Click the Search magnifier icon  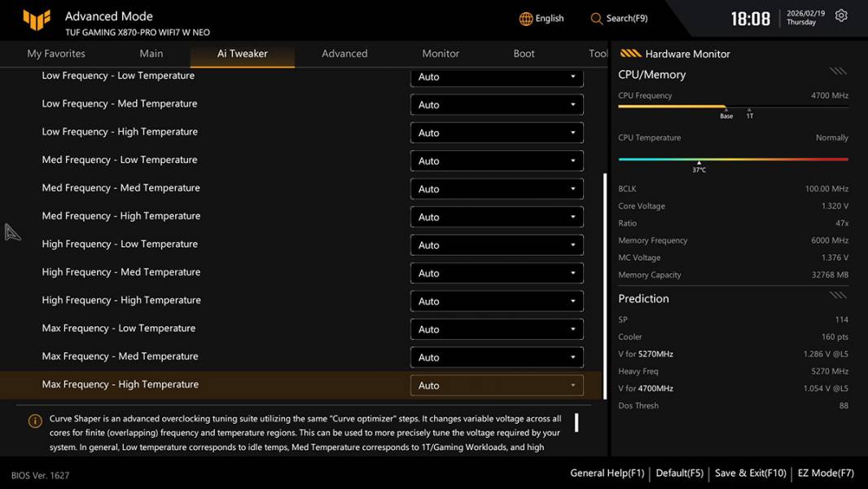click(x=597, y=19)
